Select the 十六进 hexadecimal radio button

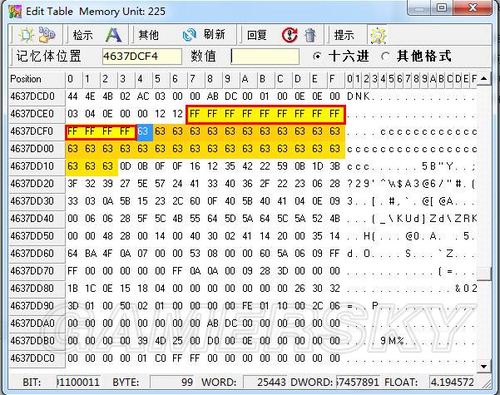317,56
